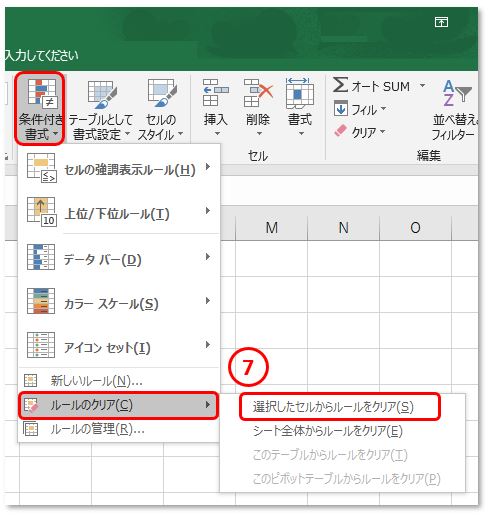The image size is (489, 516).
Task: Click the ルールのクリア eraser icon
Action: [x=31, y=405]
